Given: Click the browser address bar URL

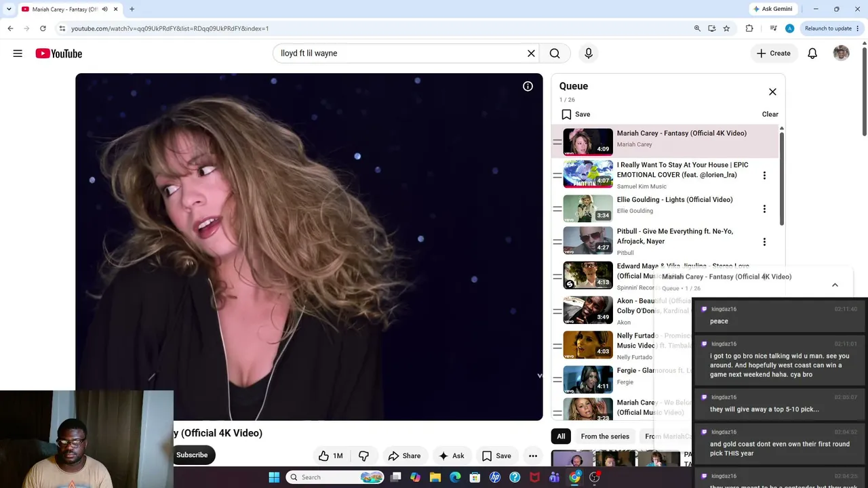Looking at the screenshot, I should click(170, 28).
